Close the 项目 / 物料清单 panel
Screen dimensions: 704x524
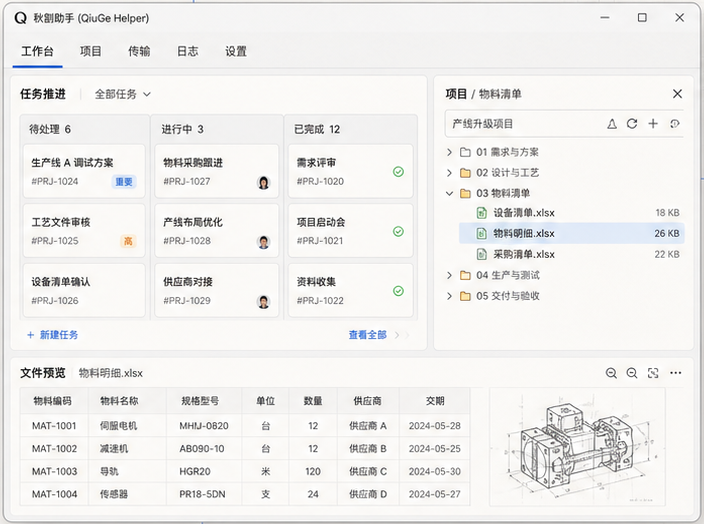click(678, 94)
